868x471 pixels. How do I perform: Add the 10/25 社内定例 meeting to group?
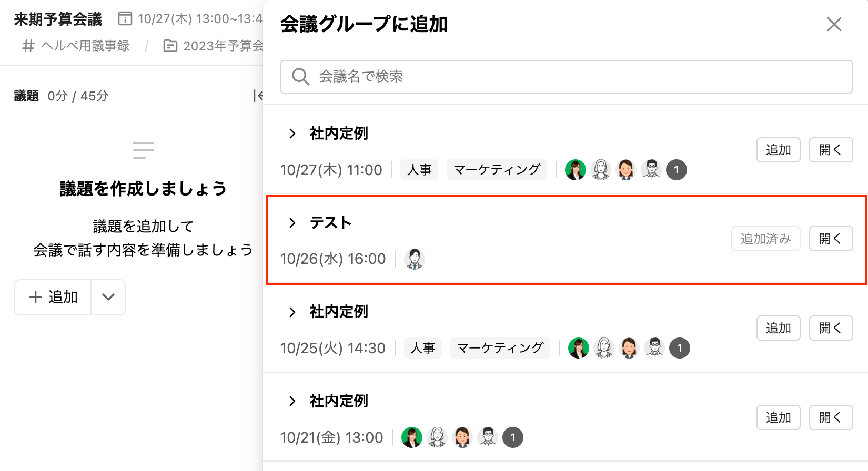(778, 328)
